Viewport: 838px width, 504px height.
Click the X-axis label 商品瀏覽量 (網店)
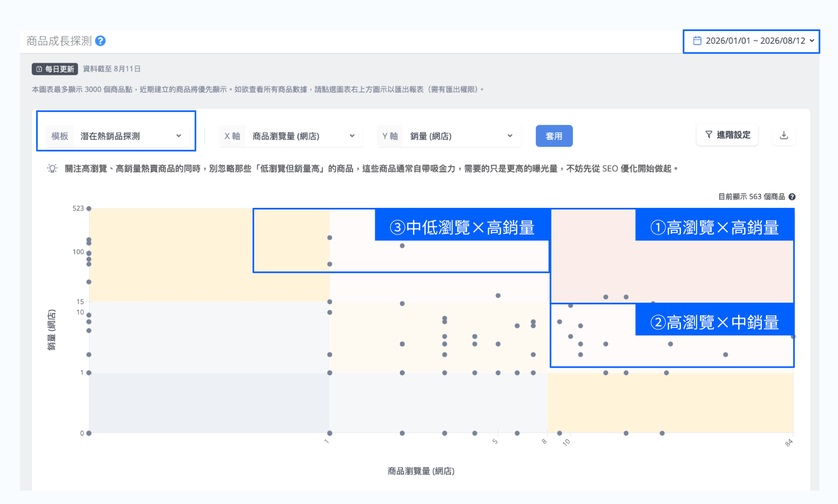(421, 471)
